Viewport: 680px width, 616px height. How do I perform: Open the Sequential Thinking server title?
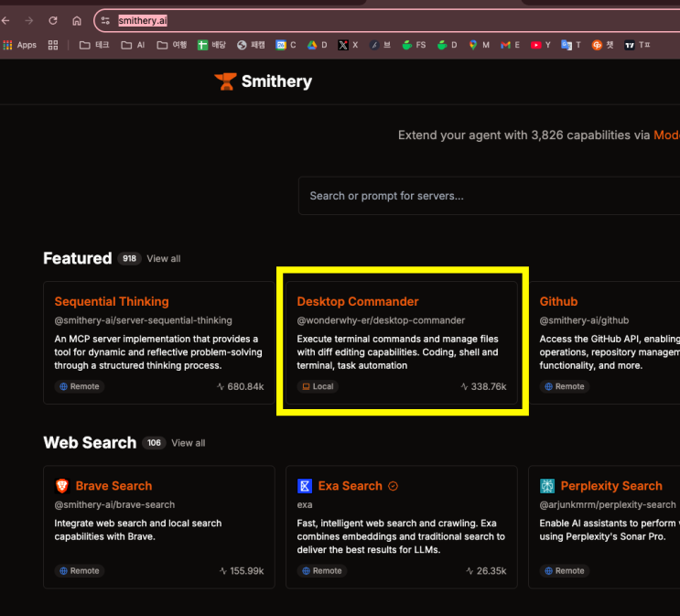[x=112, y=301]
